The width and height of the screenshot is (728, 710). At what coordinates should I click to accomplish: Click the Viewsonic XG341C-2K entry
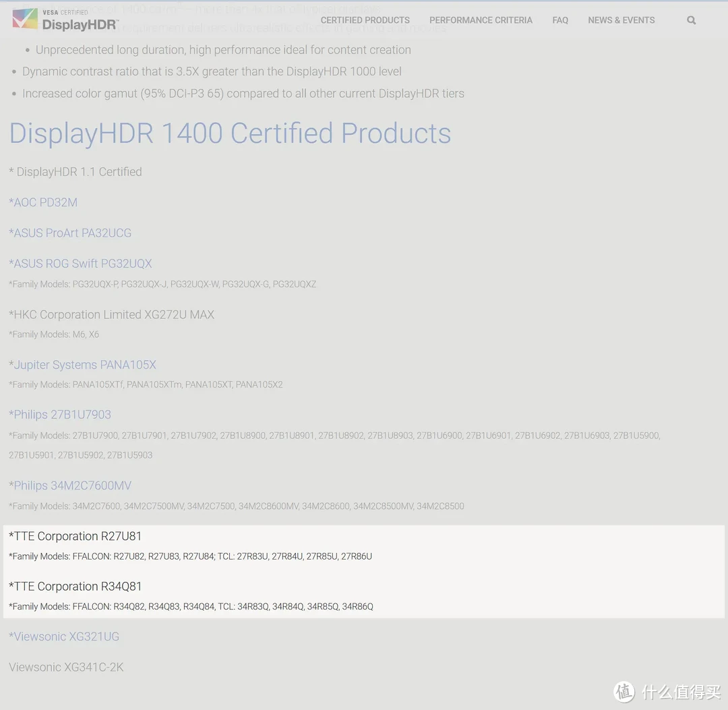click(x=66, y=668)
